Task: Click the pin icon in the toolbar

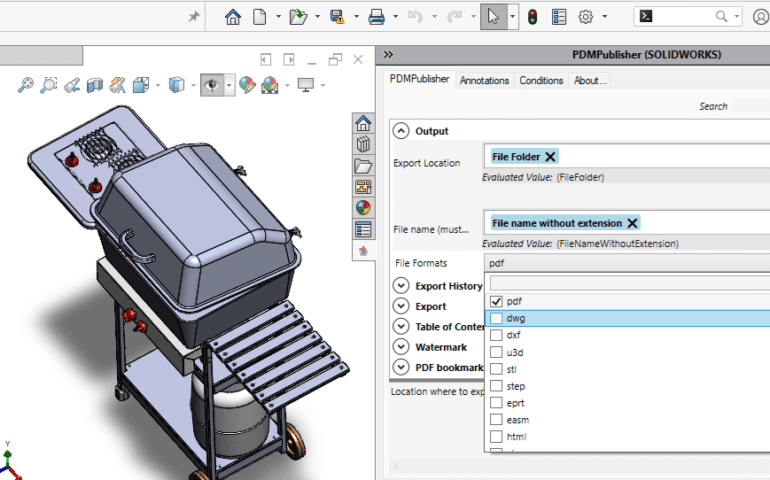Action: 194,17
